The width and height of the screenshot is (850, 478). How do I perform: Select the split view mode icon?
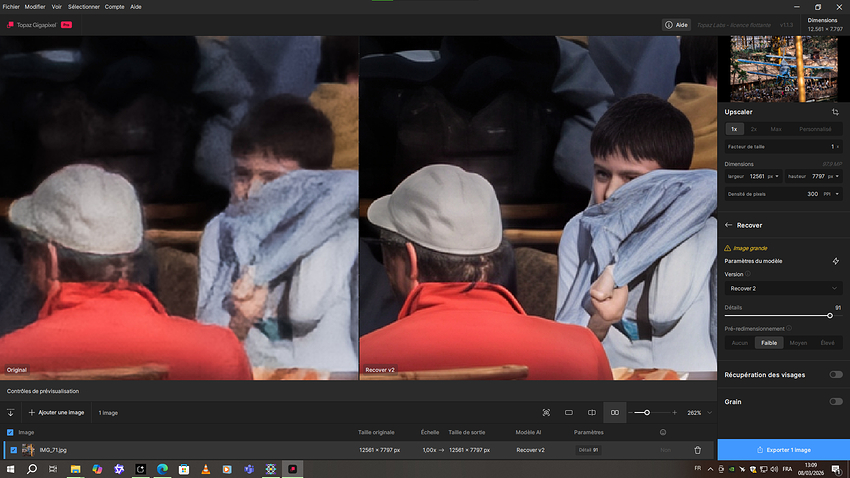tap(592, 412)
